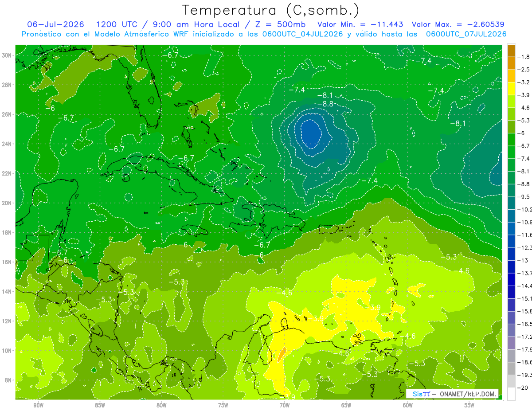Viewport: 532px width, 411px height.
Task: Select the valid-until time "0600UTC_07JUL2026"
Action: click(466, 34)
